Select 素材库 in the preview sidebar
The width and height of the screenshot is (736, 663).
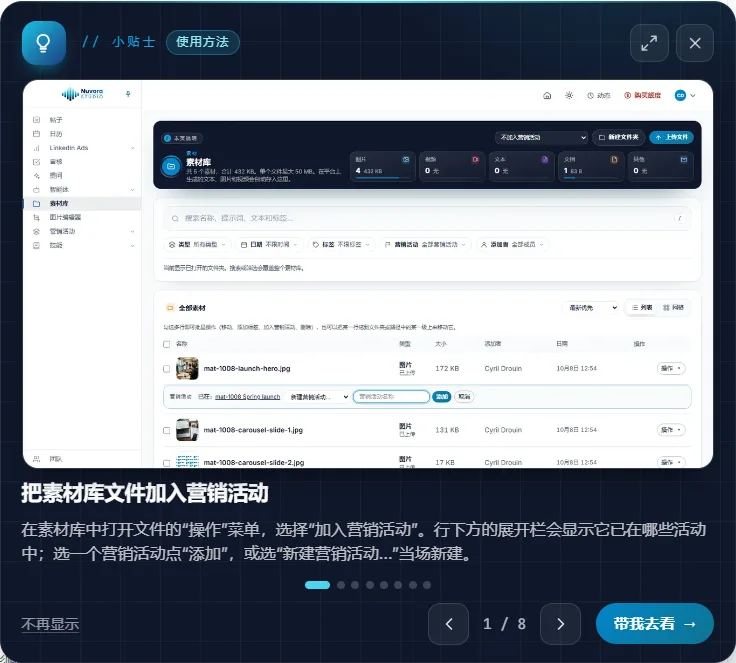coord(82,203)
